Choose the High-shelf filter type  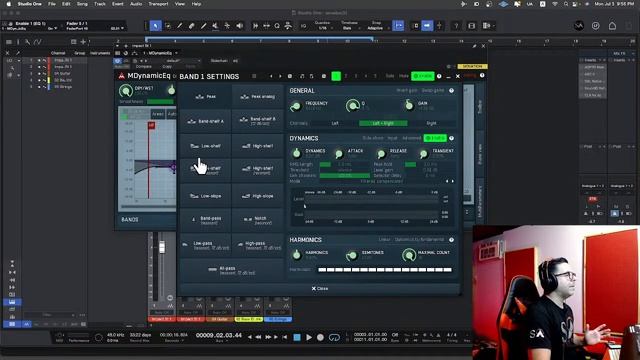click(x=258, y=146)
